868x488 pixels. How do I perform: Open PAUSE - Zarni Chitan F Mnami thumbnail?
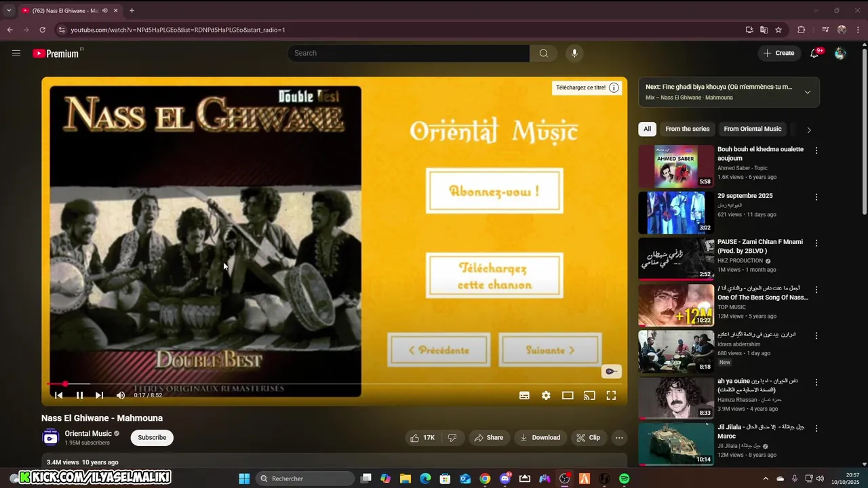click(676, 259)
